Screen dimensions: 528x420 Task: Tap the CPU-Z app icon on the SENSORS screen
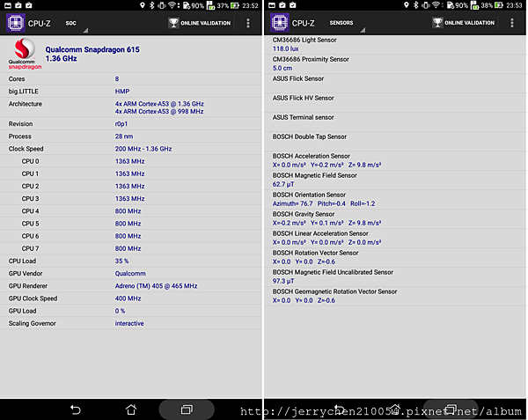(280, 23)
